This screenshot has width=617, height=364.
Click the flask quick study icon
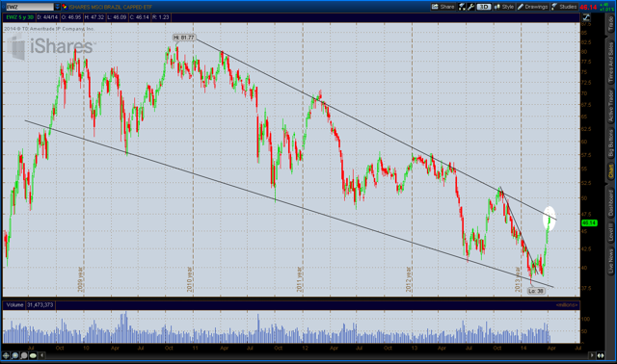point(462,7)
